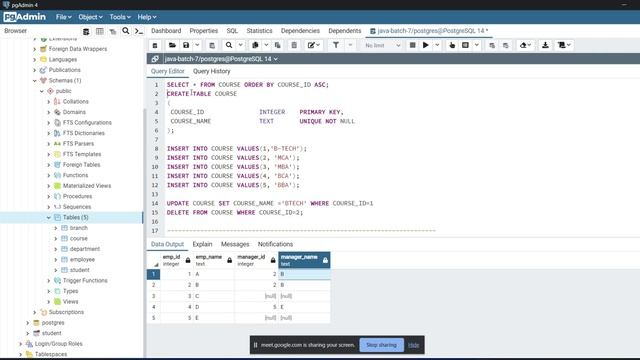Viewport: 640px width, 360px height.
Task: Open the Tools menu
Action: coord(120,17)
